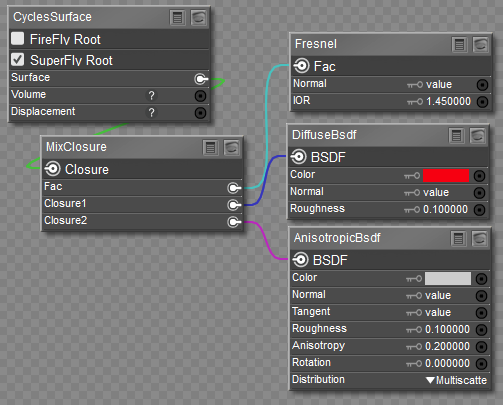503x405 pixels.
Task: Click the Displacement input socket on CyclesSurface
Action: coord(200,113)
